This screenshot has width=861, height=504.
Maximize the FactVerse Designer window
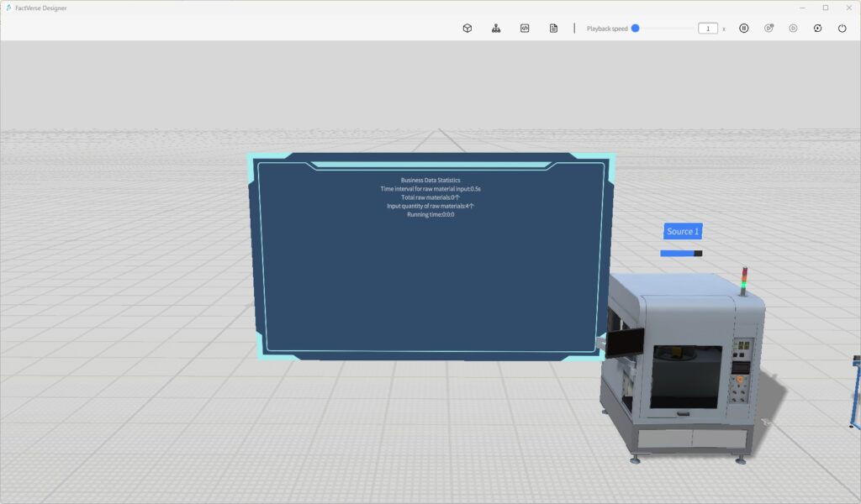[x=825, y=8]
